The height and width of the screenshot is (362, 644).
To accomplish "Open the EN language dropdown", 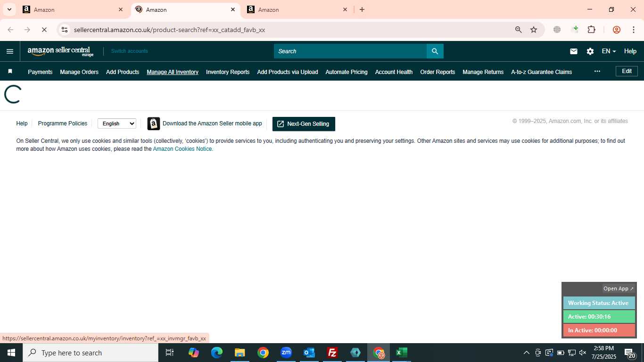I will coord(609,51).
